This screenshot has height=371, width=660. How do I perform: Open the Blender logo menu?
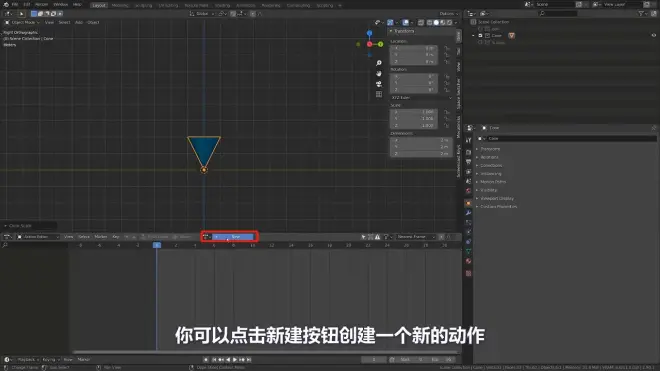[x=6, y=5]
